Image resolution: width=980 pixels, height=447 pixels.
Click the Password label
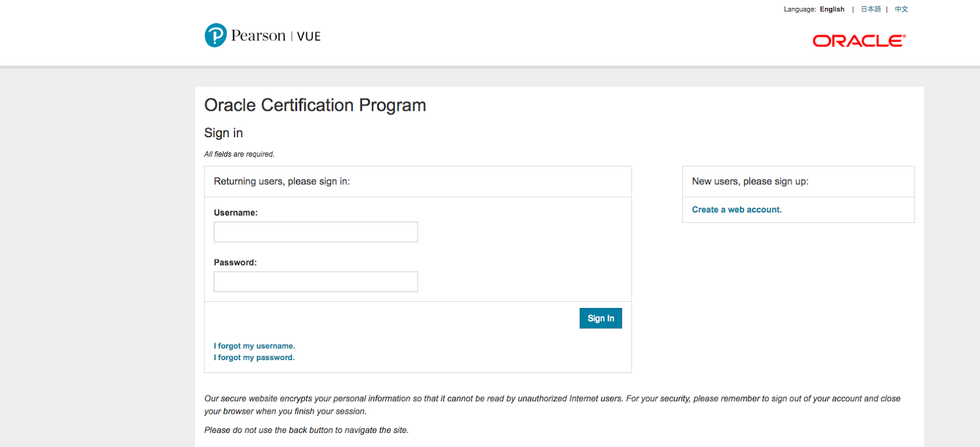pos(235,262)
